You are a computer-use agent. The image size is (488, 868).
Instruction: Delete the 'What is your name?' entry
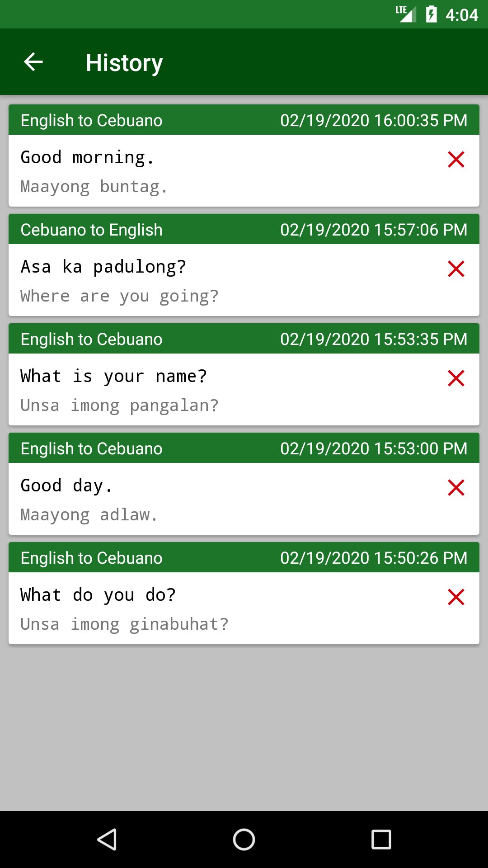[456, 378]
